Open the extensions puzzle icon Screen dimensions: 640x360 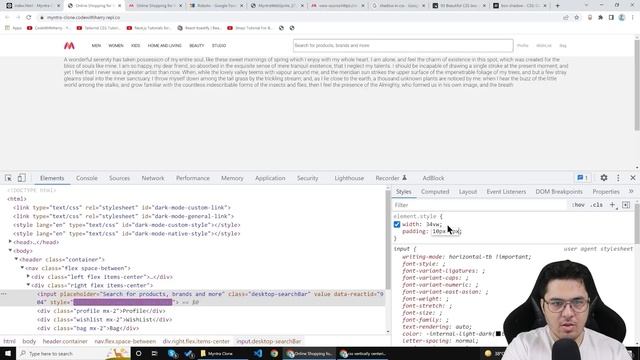coord(600,18)
